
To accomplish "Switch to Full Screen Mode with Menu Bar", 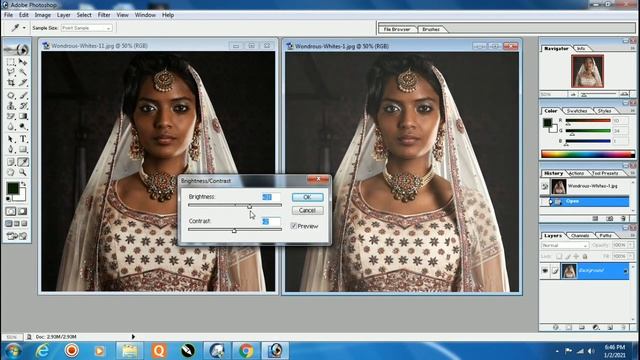I will click(17, 224).
